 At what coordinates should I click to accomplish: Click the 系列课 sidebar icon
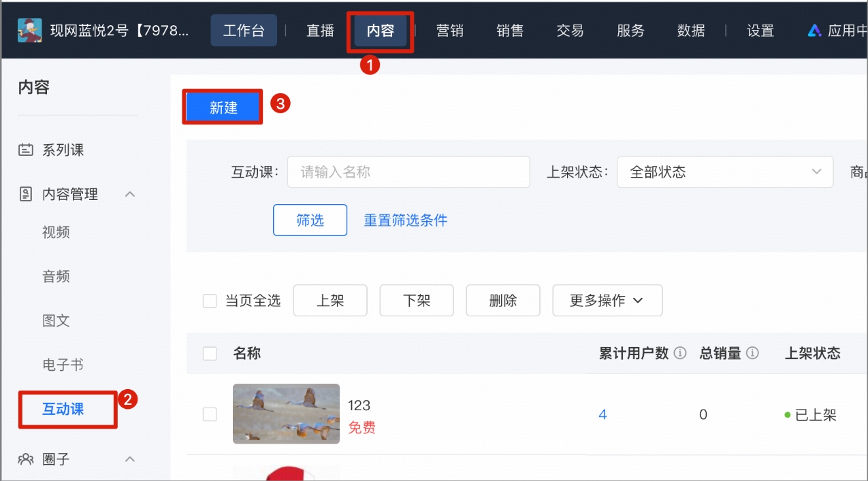pos(26,150)
